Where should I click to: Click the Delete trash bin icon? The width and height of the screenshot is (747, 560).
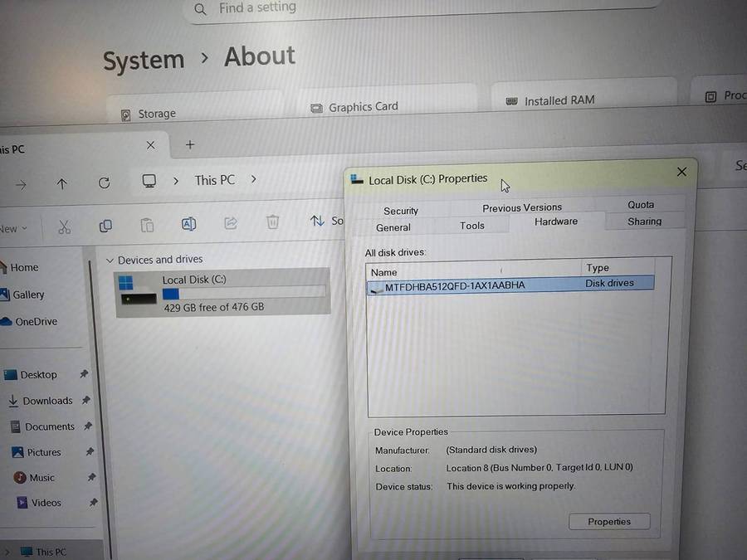click(272, 222)
